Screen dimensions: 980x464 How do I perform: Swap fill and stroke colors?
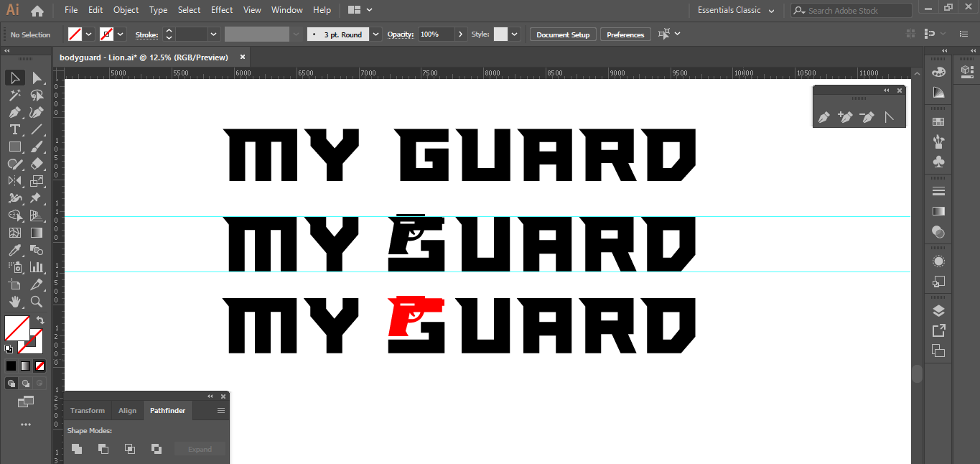(40, 320)
